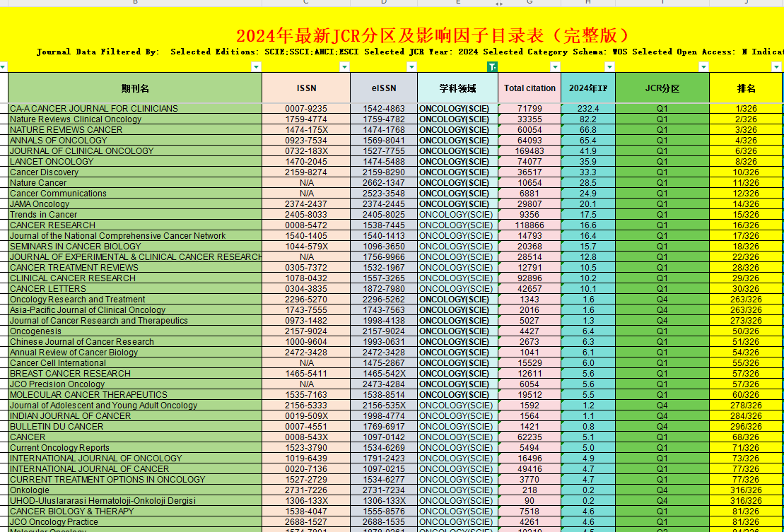Select the N/A ISSN cell for Nature Cancer
This screenshot has height=532, width=784.
306,183
